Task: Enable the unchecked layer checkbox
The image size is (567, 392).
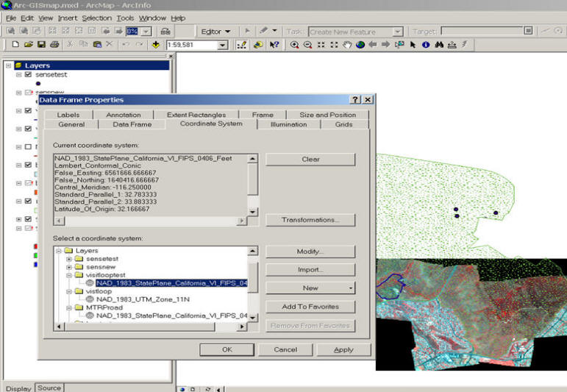Action: click(28, 147)
